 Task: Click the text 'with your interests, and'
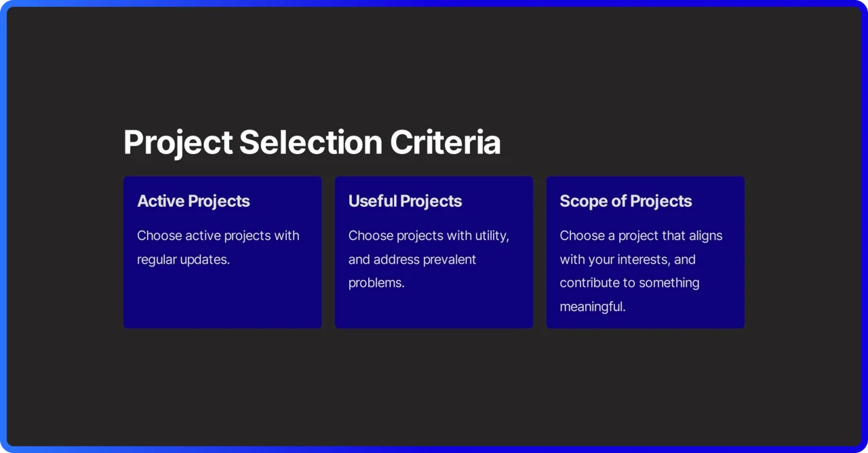coord(627,260)
